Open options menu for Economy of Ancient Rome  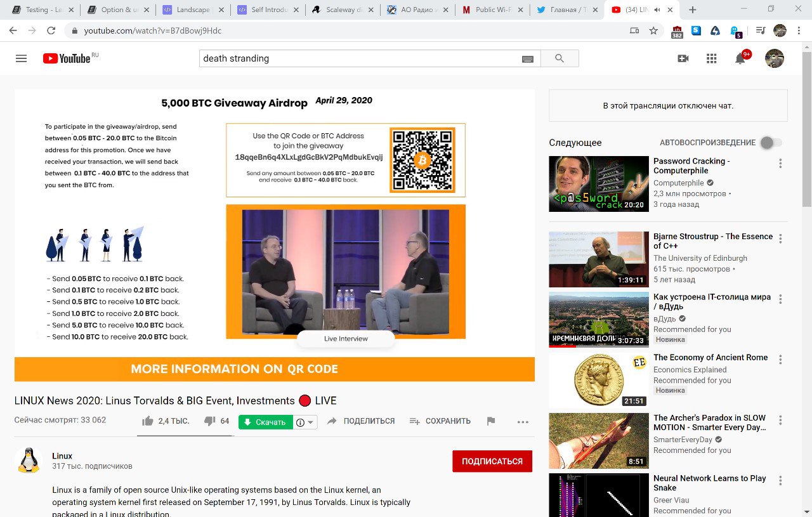pos(780,360)
